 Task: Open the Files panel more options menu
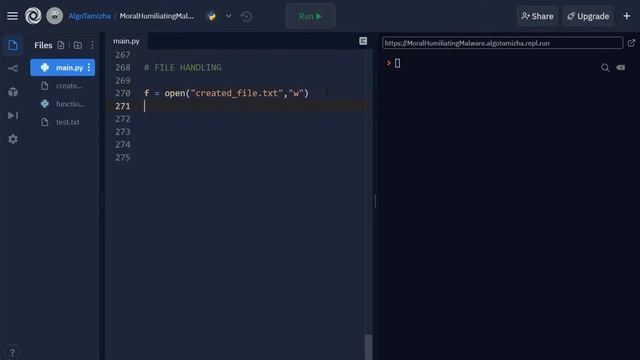(x=92, y=45)
